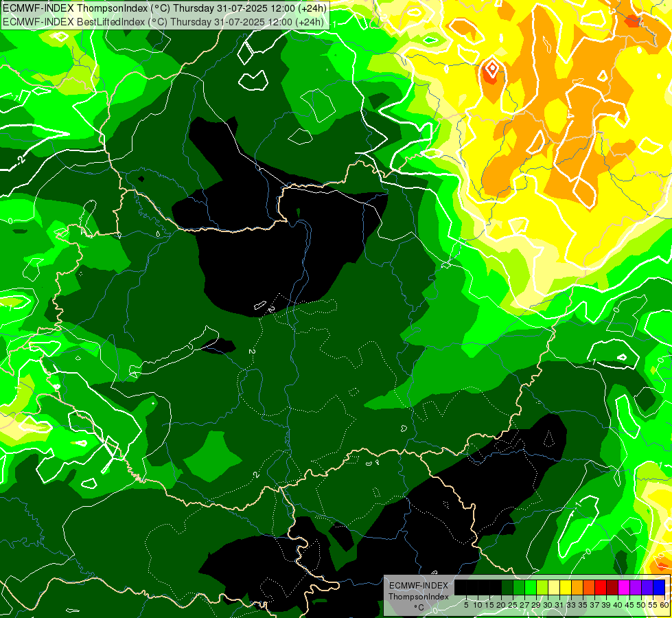The height and width of the screenshot is (618, 672).
Task: Pick the yellow 31–33 legend swatch
Action: tap(566, 587)
